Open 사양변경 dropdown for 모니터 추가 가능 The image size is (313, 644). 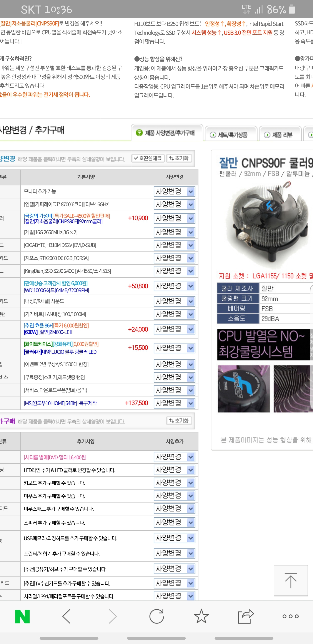[x=174, y=192]
